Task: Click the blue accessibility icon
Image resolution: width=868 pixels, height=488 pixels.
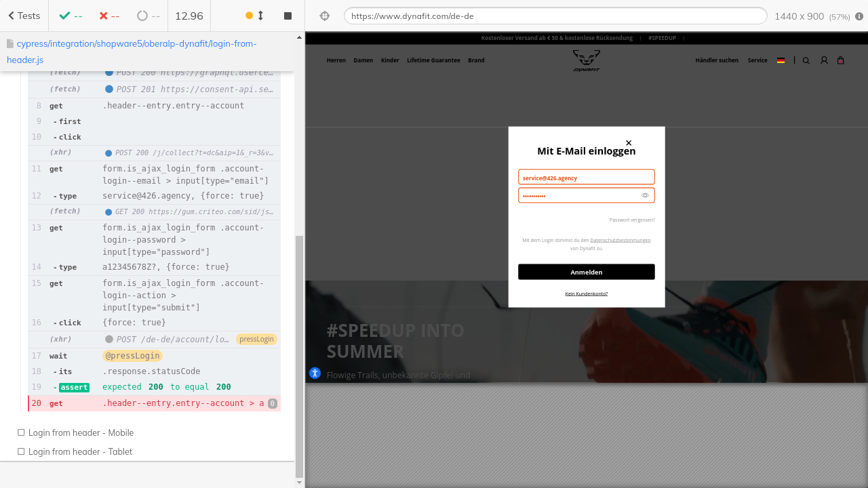Action: [315, 373]
